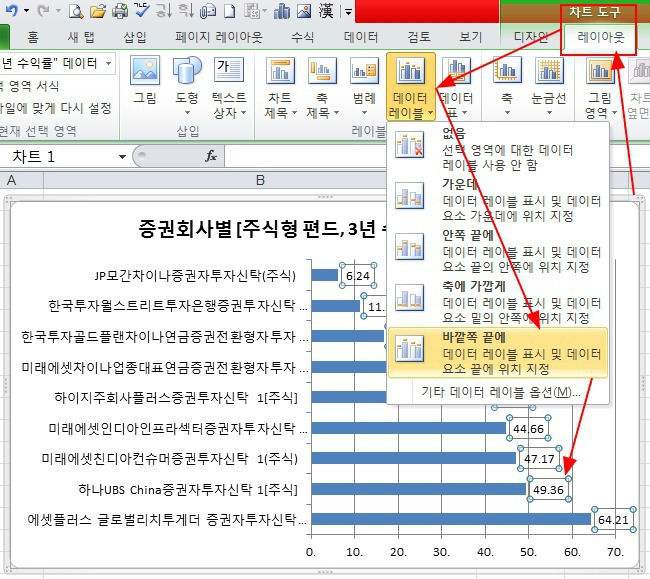This screenshot has height=579, width=650.
Task: Click column chart icon in quick access toolbar
Action: tap(281, 11)
